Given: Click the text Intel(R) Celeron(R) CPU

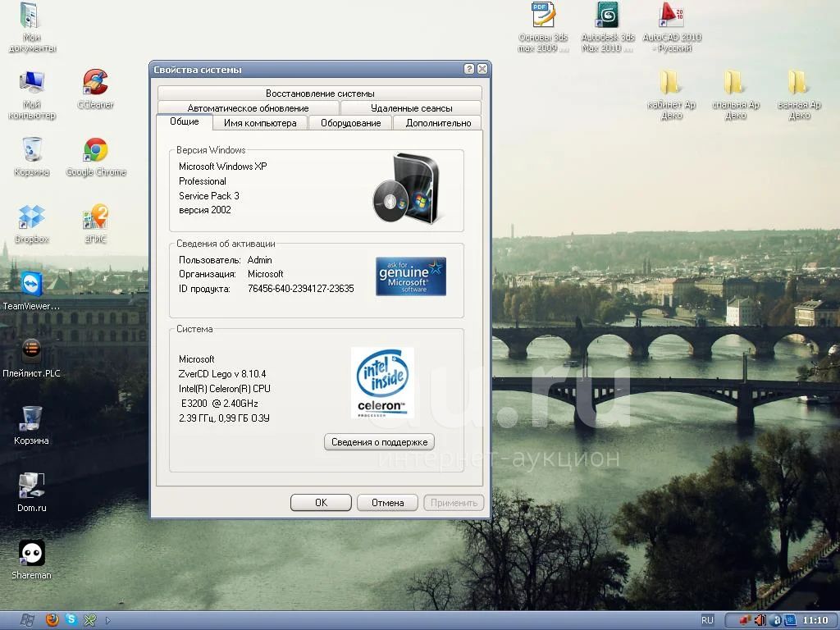Looking at the screenshot, I should [225, 388].
